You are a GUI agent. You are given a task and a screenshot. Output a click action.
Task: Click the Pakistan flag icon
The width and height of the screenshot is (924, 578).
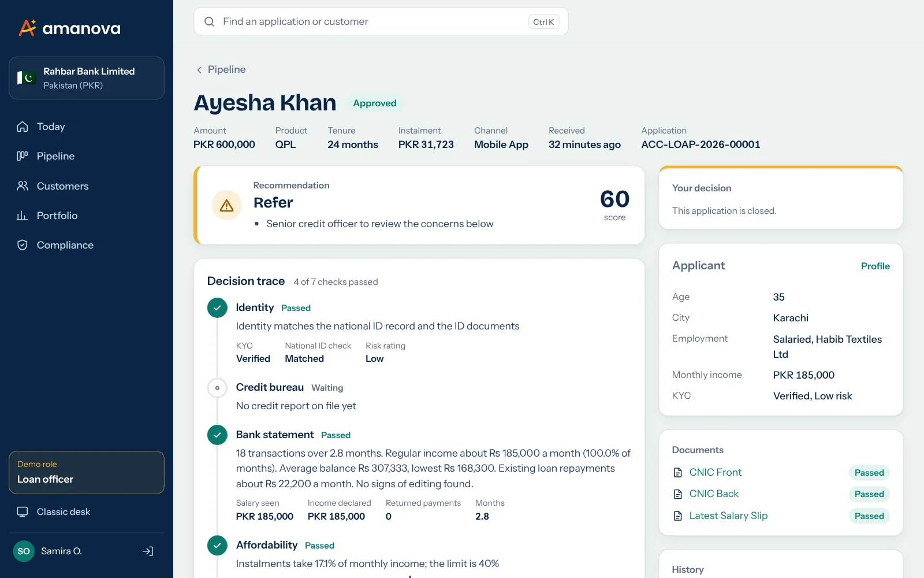click(x=27, y=77)
